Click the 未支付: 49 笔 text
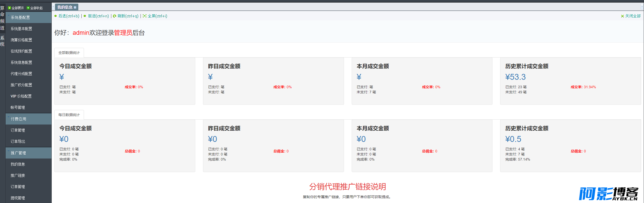Viewport: 644px width, 203px height. point(516,92)
